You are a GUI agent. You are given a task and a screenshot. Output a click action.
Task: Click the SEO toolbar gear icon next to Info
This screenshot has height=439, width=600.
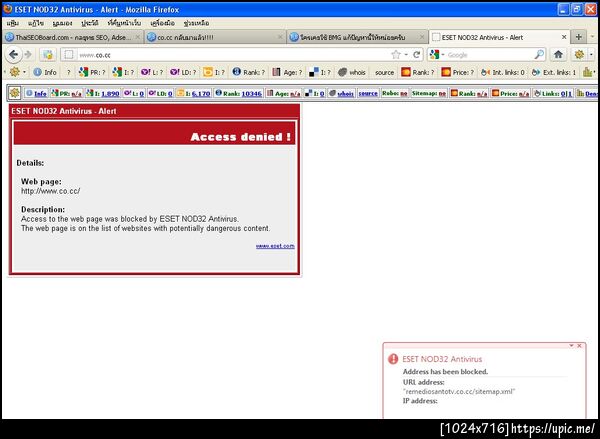pyautogui.click(x=15, y=72)
